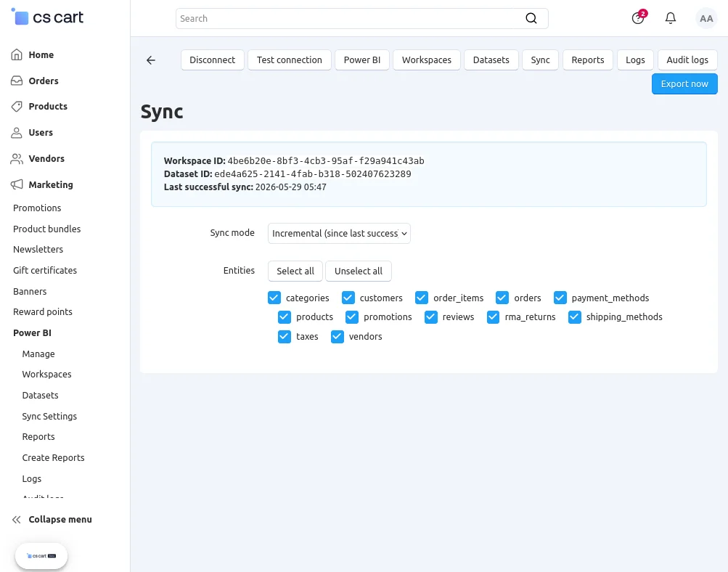Open Gift certificates in the sidebar

click(x=45, y=270)
